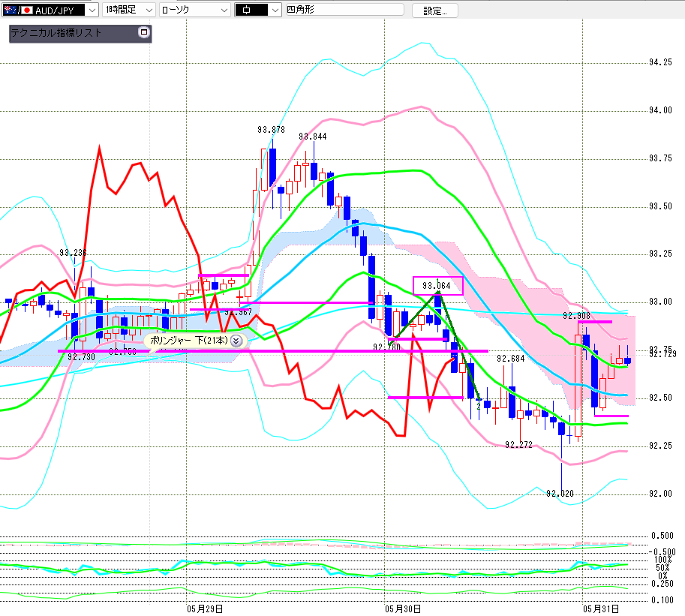Click the 94.25 price axis label
Image resolution: width=685 pixels, height=616 pixels.
[x=660, y=62]
